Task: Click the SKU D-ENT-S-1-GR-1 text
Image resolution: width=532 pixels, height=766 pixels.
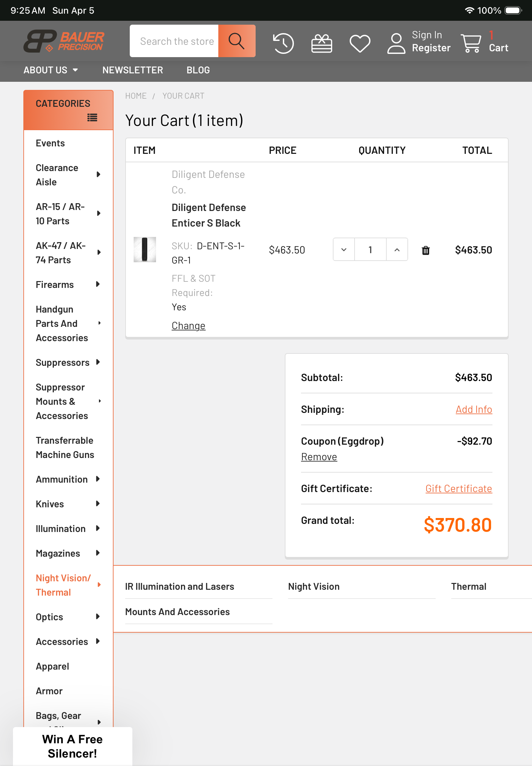Action: pyautogui.click(x=208, y=253)
